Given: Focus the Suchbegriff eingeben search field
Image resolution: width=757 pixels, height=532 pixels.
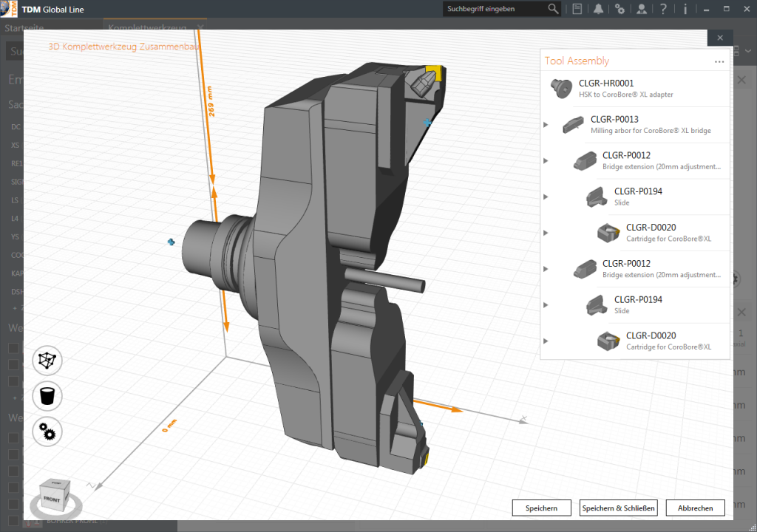Looking at the screenshot, I should click(495, 9).
